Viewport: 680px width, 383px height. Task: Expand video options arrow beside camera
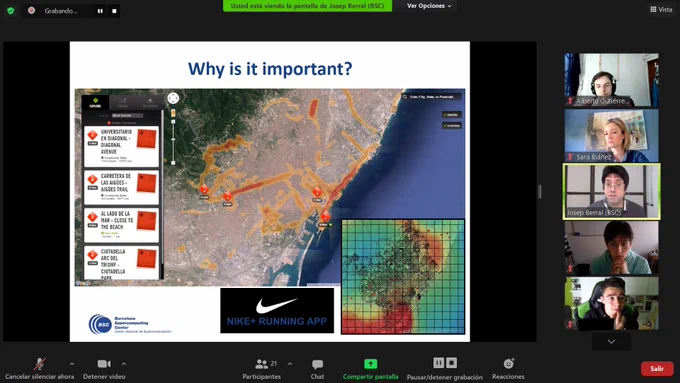click(124, 364)
